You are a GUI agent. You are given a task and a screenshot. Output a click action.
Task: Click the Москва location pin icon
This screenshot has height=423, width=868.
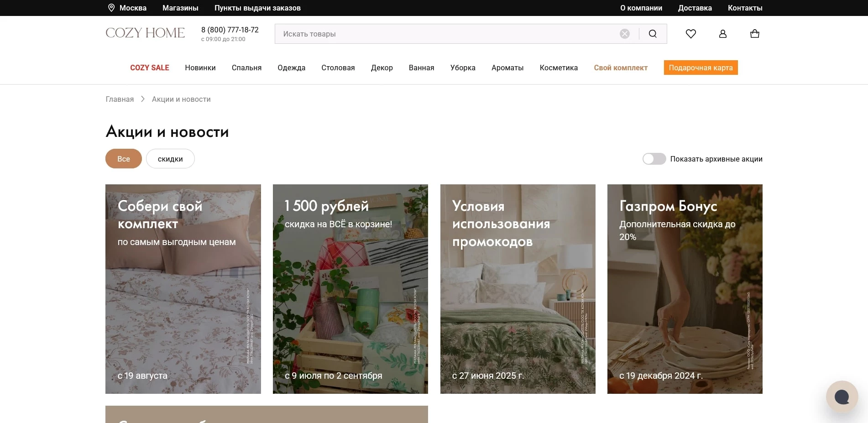[x=111, y=8]
